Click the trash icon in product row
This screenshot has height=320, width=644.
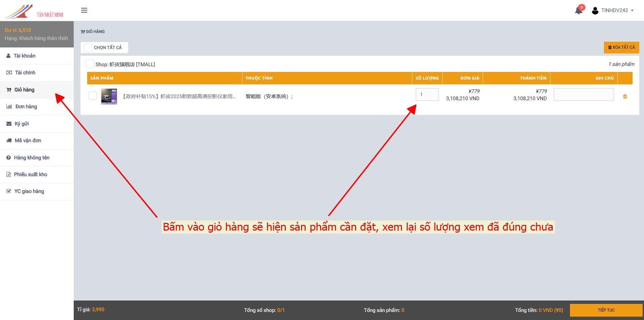[625, 96]
